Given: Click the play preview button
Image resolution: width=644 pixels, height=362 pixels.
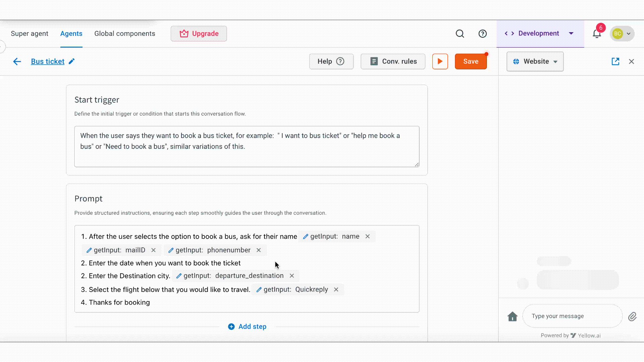Looking at the screenshot, I should click(440, 61).
